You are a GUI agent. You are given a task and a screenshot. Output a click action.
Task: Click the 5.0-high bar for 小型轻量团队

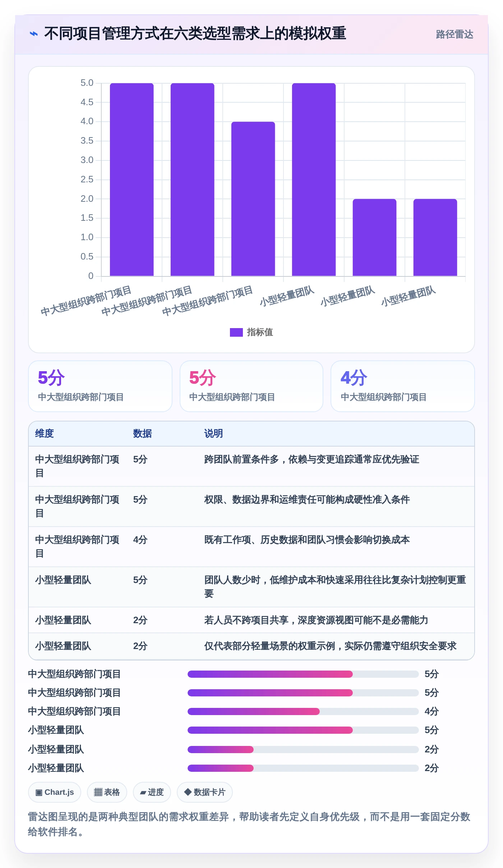(314, 179)
